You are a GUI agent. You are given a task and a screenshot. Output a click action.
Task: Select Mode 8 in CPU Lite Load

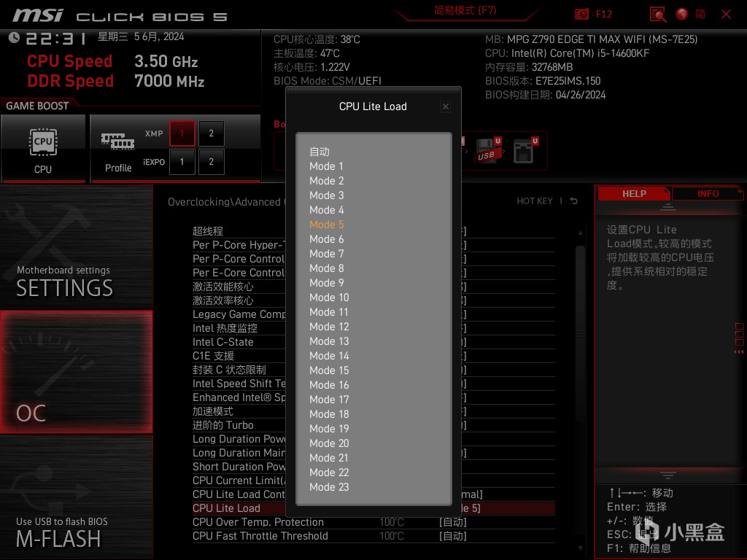click(326, 268)
